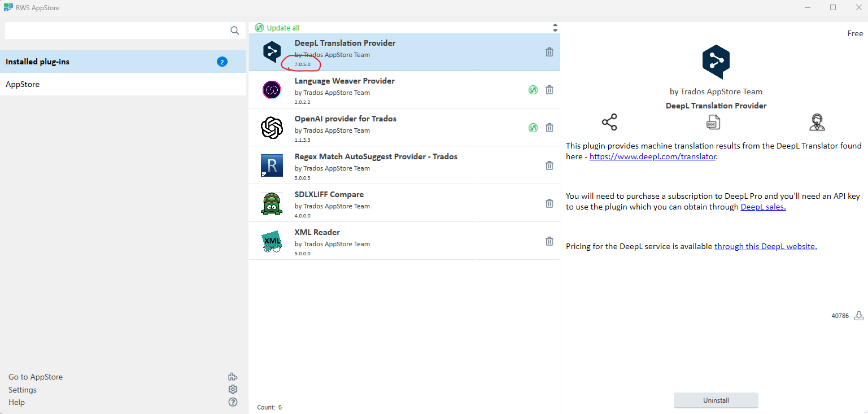Image resolution: width=868 pixels, height=414 pixels.
Task: Remove Regex Match AutoSuggest Provider plugin
Action: click(x=549, y=165)
